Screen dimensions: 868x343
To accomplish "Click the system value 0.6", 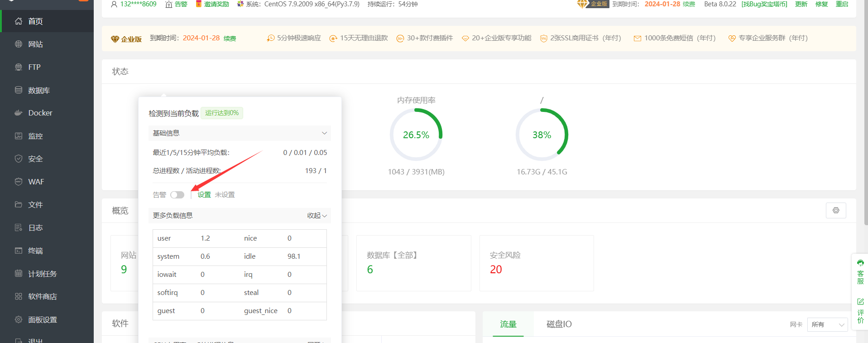I will point(205,256).
